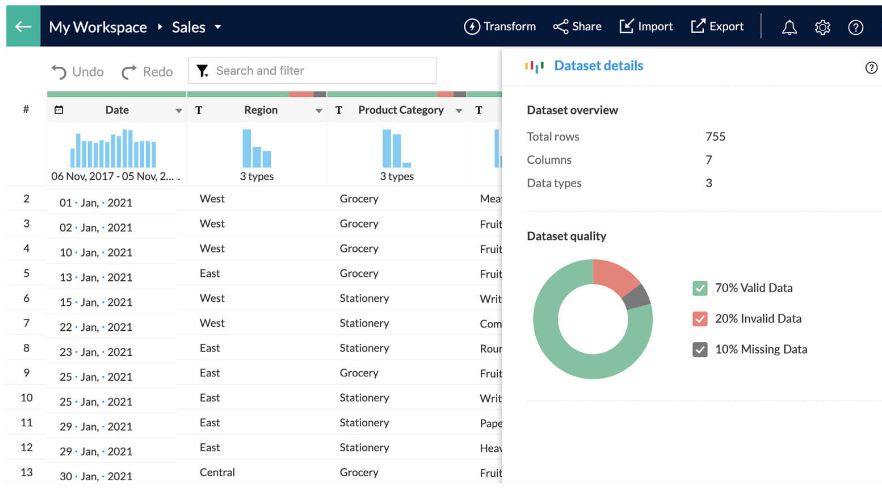Open the Transform lightning icon

click(x=471, y=26)
